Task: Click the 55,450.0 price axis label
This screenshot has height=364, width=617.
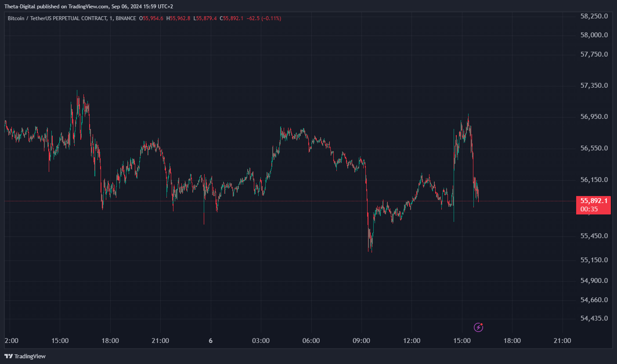Action: click(x=594, y=236)
